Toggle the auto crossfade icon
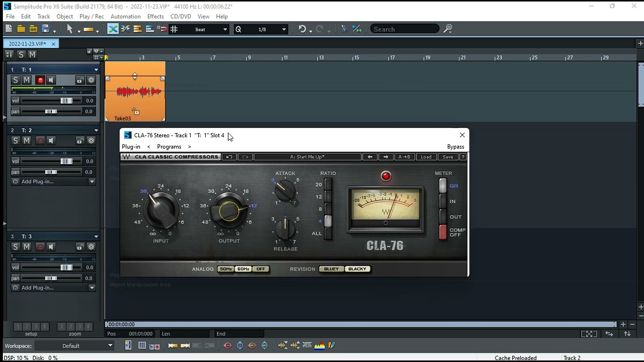 [113, 29]
